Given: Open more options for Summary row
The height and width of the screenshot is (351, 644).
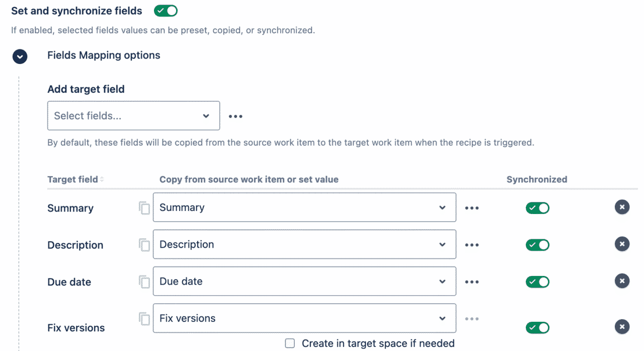Looking at the screenshot, I should point(472,208).
